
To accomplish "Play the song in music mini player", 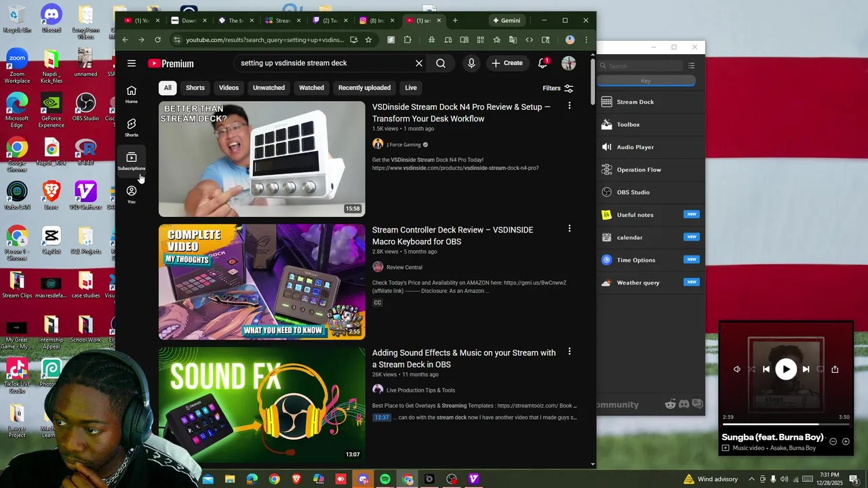I will click(786, 369).
